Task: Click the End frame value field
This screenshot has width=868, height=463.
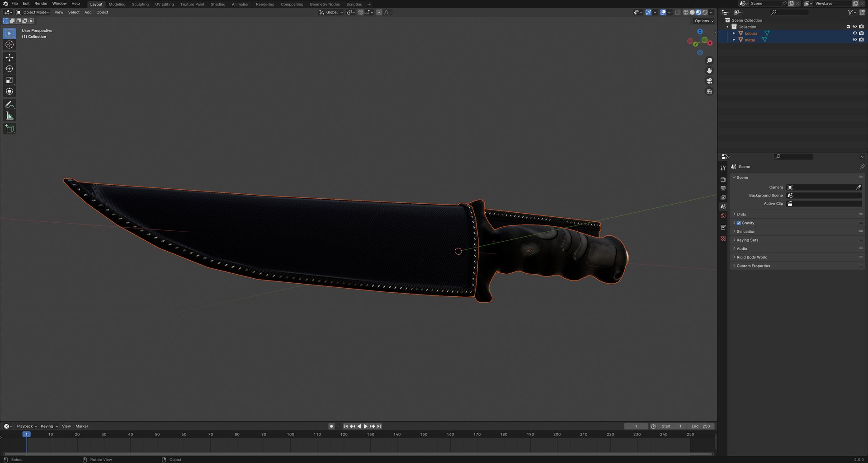Action: click(701, 426)
